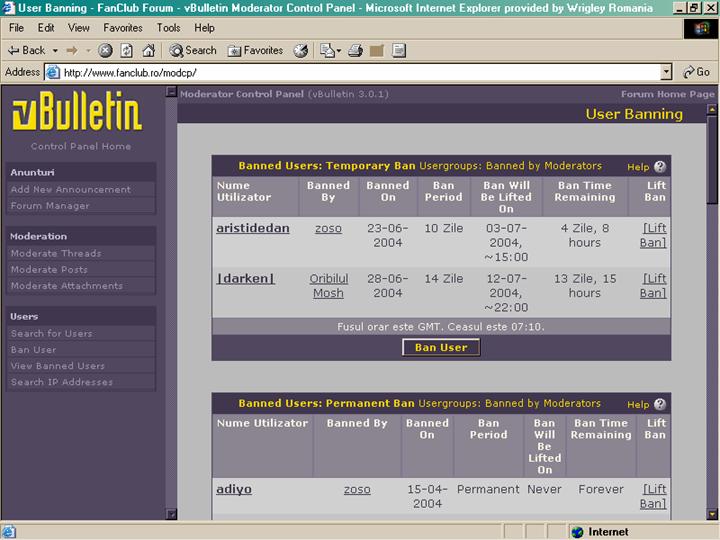
Task: Refresh the page with Refresh icon
Action: 127,51
